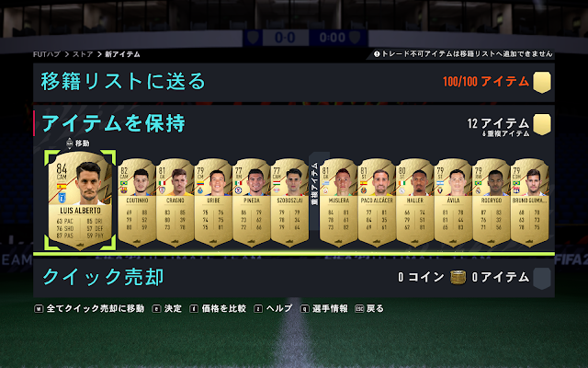Screen dimensions: 588x368
Task: Select the Coutinho player card
Action: 137,202
